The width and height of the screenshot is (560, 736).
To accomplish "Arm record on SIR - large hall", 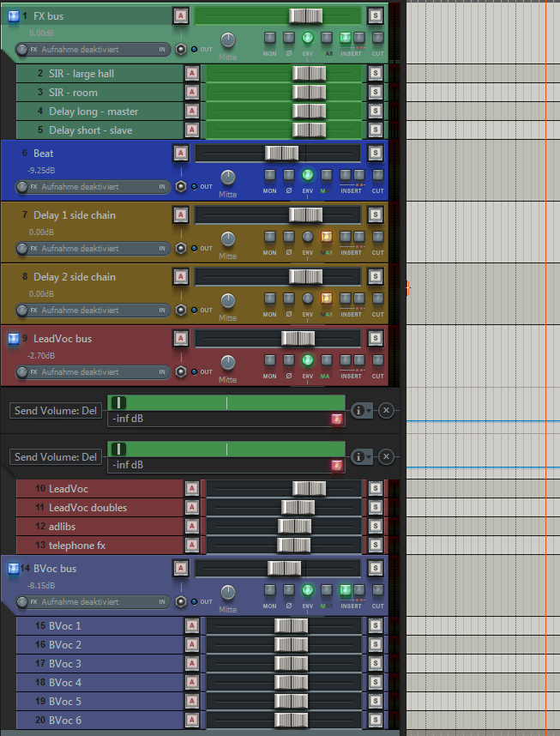I will pos(191,73).
